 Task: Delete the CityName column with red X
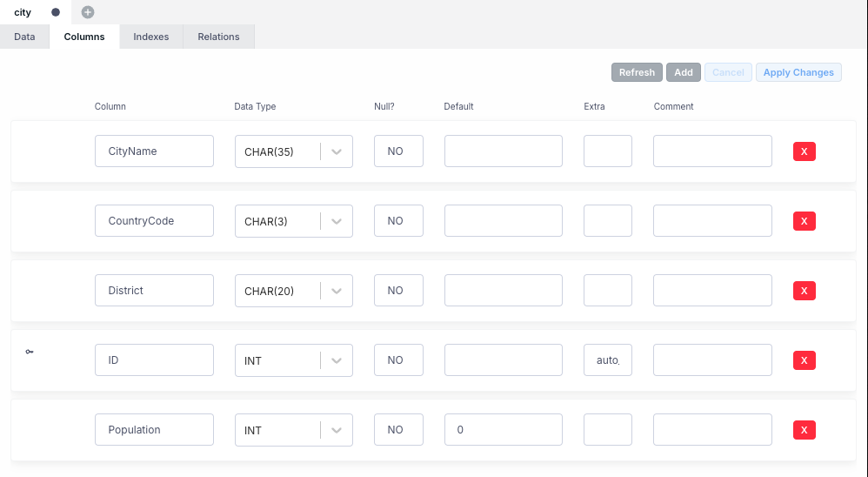(804, 151)
